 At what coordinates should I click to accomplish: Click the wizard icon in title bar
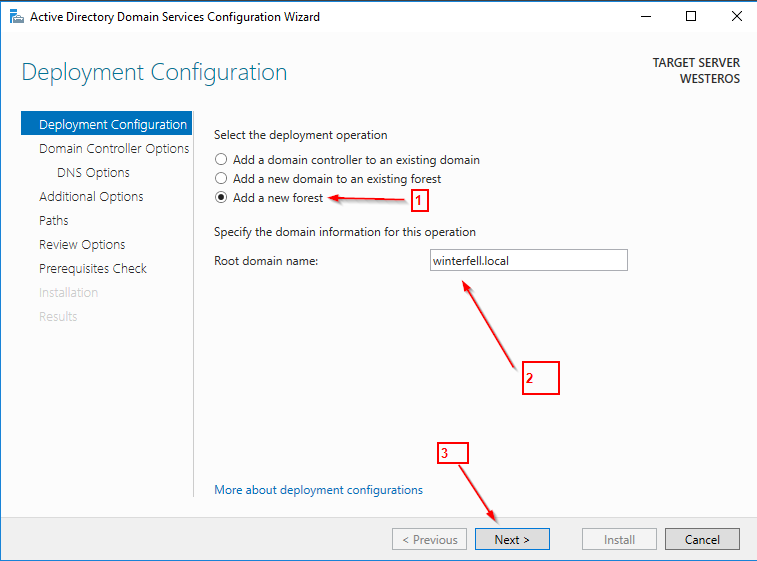click(x=16, y=17)
